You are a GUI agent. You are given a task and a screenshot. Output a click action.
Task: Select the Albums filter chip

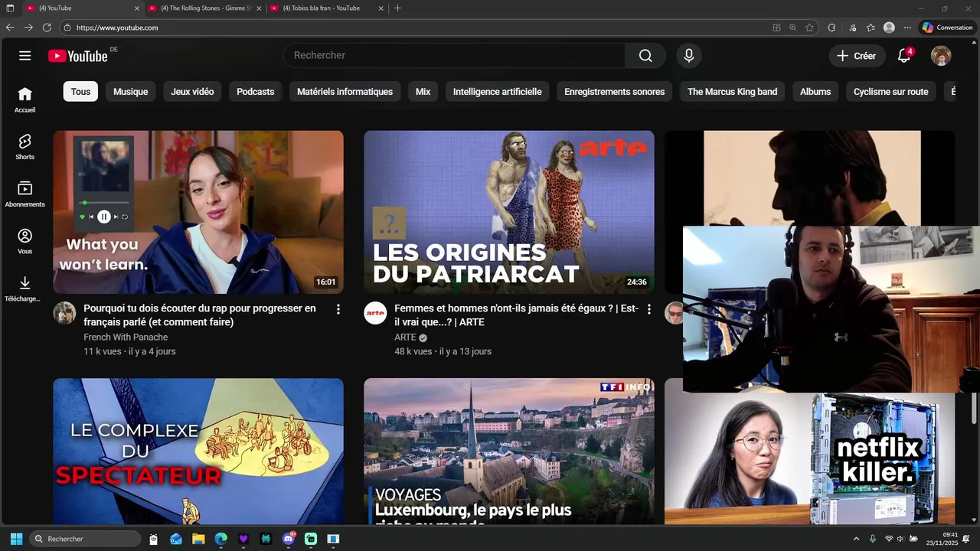(815, 92)
